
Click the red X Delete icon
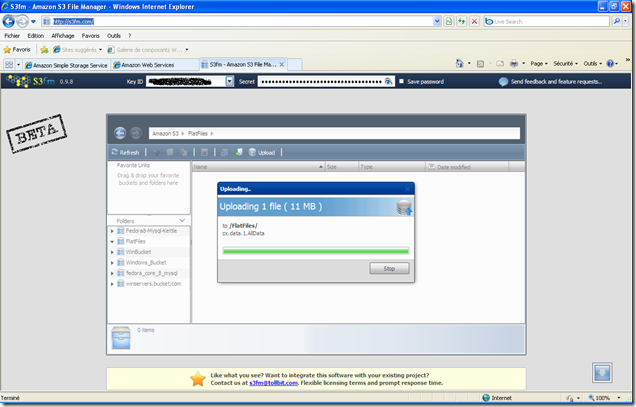[204, 152]
